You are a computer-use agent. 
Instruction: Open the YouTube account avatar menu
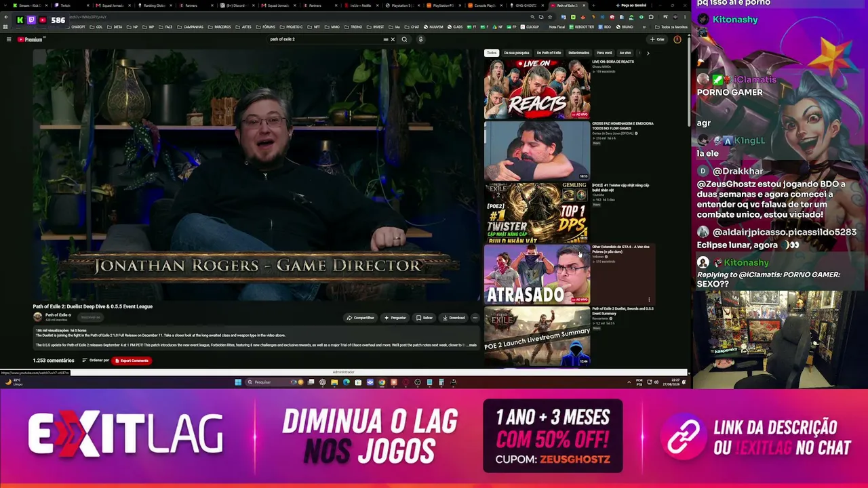(x=677, y=39)
